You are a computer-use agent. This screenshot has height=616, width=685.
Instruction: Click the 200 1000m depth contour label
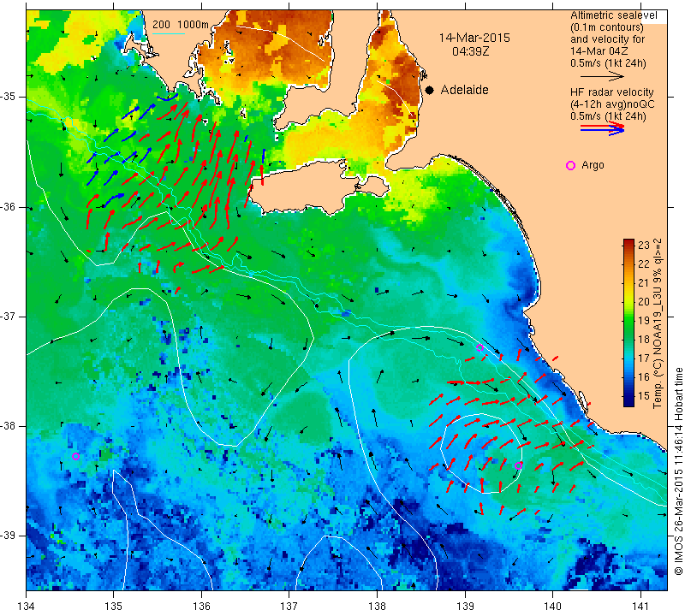click(x=181, y=25)
